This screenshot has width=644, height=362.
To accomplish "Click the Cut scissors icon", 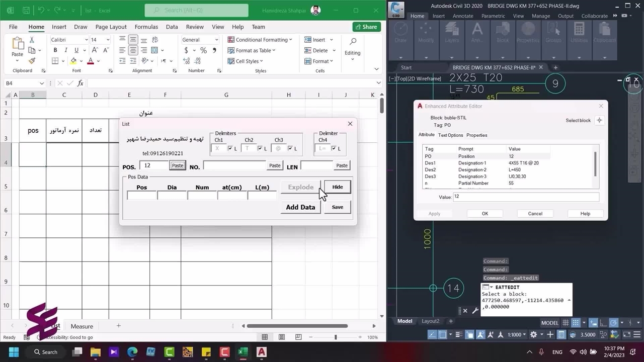I will coord(32,40).
